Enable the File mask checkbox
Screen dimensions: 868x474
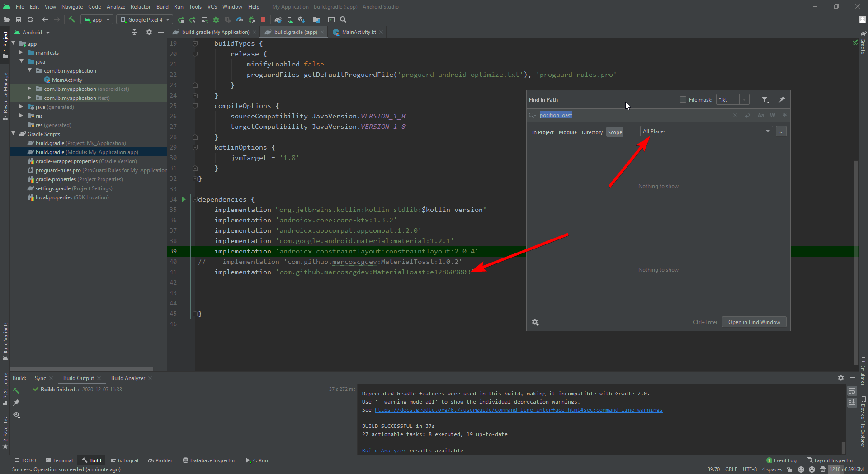(683, 99)
